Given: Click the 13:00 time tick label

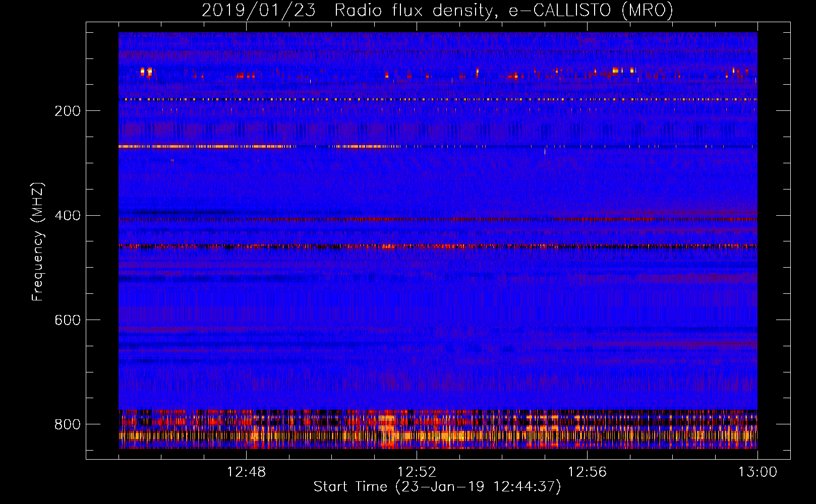Looking at the screenshot, I should pyautogui.click(x=757, y=472).
